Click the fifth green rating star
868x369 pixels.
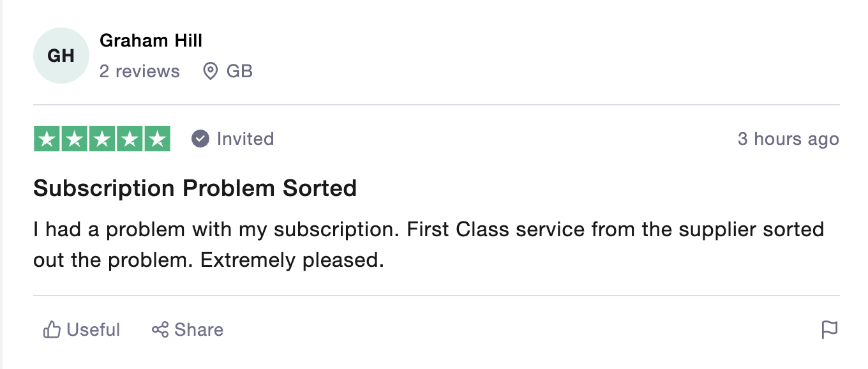pos(158,139)
